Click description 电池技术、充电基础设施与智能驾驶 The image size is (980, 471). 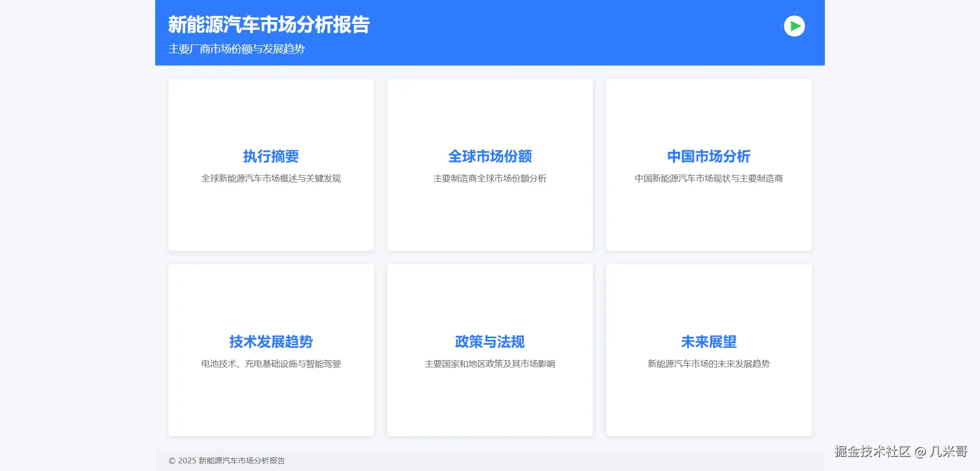point(271,364)
